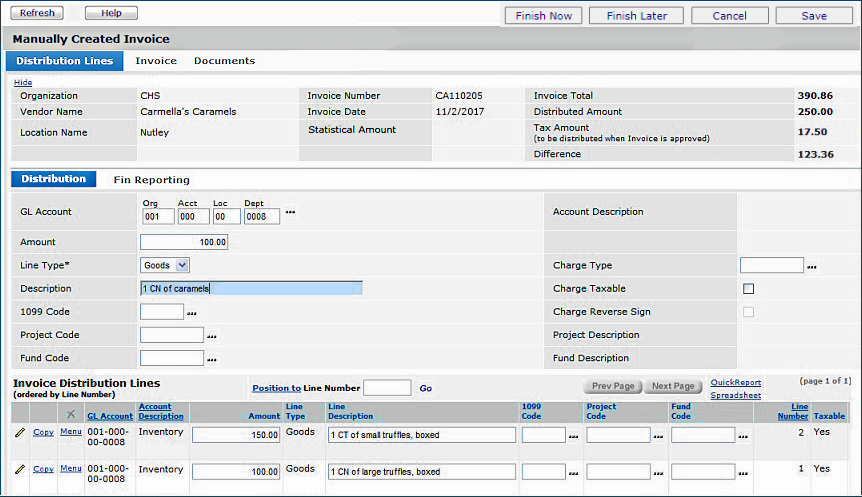Switch to the Fin Reporting tab
The height and width of the screenshot is (497, 862).
tap(151, 180)
